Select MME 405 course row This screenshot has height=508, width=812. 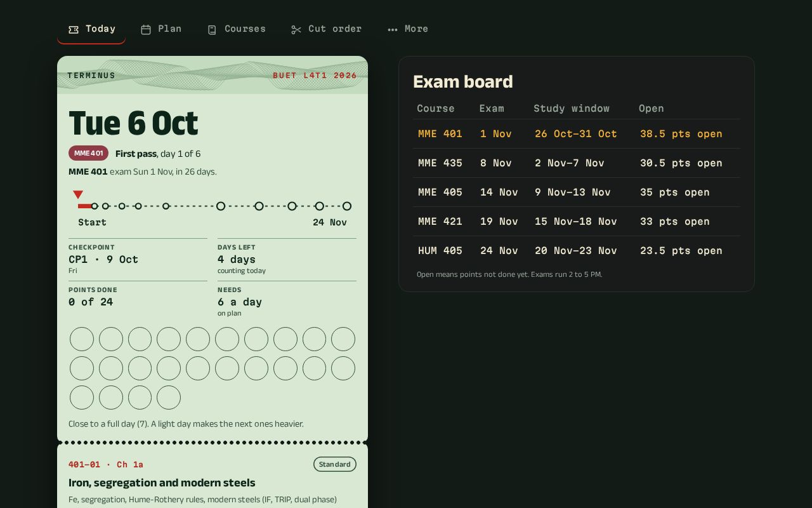click(x=576, y=192)
